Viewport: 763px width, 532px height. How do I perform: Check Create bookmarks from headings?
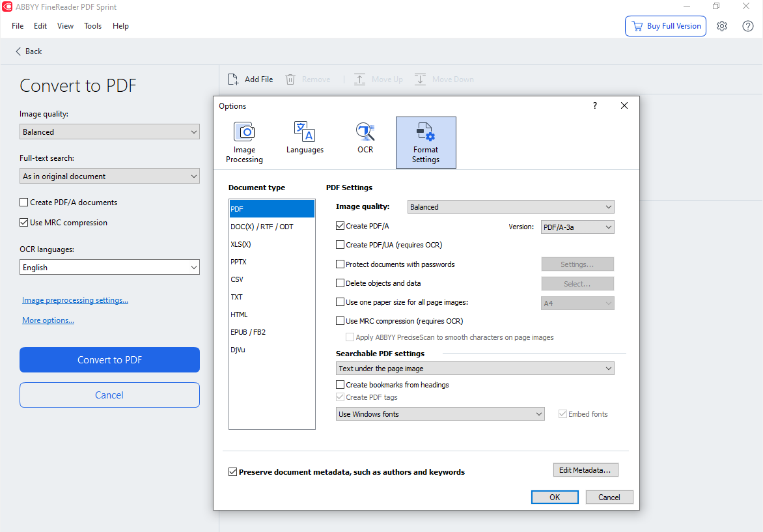point(340,385)
